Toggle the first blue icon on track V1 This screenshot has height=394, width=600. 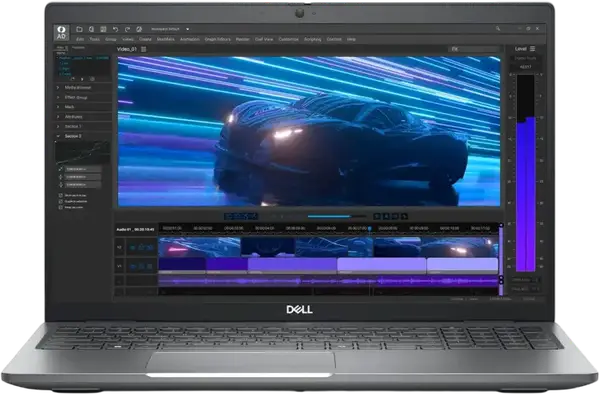point(133,266)
